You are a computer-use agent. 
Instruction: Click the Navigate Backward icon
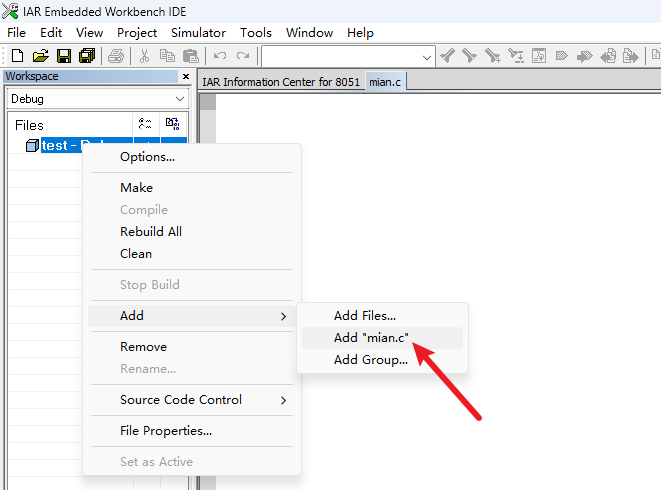click(608, 56)
